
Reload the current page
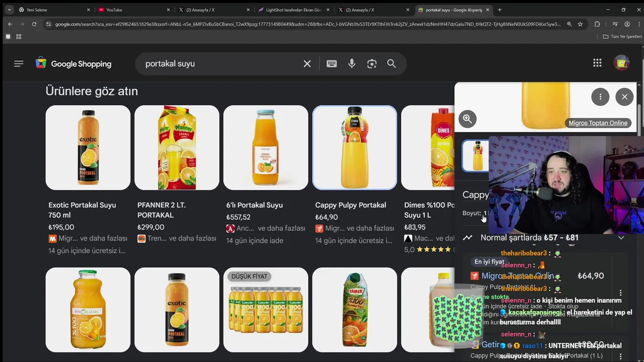click(x=34, y=24)
